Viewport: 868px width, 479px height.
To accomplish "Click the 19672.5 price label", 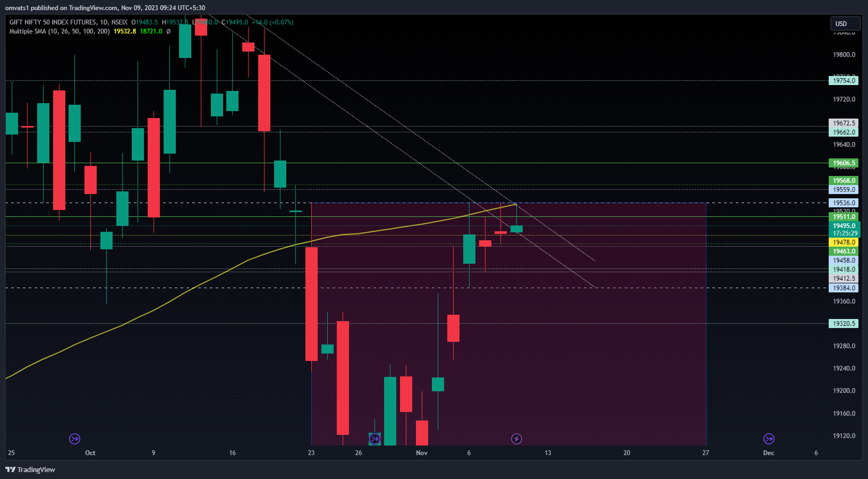I will click(844, 123).
